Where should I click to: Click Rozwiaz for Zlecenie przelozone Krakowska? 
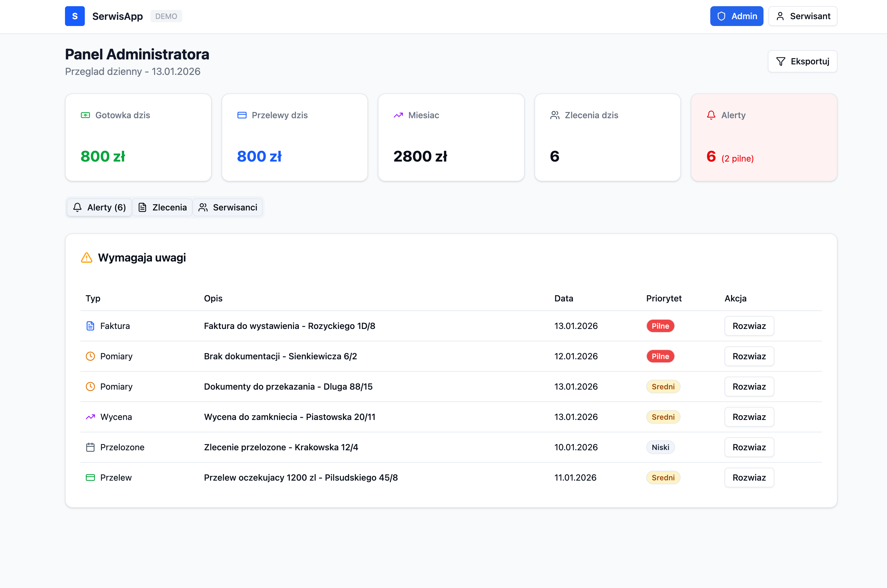pos(749,447)
